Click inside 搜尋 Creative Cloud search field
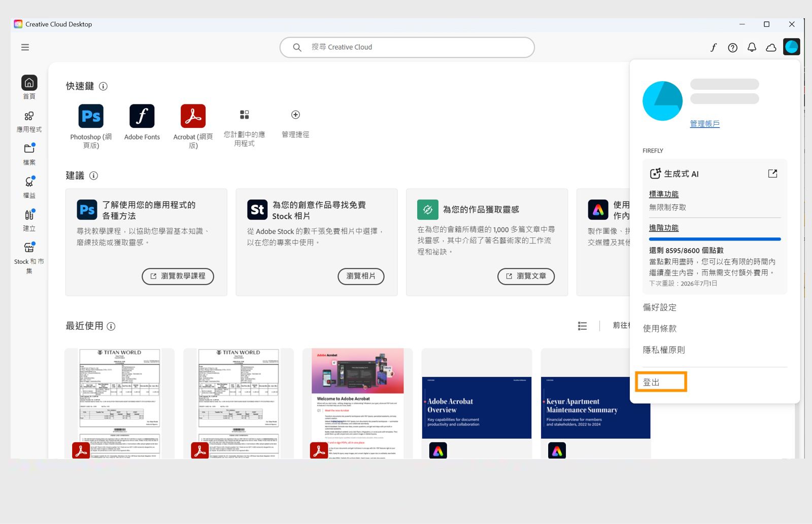 (407, 47)
